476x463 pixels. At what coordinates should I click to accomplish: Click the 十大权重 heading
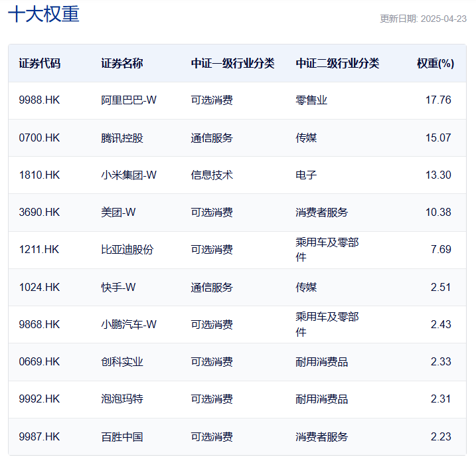click(44, 14)
